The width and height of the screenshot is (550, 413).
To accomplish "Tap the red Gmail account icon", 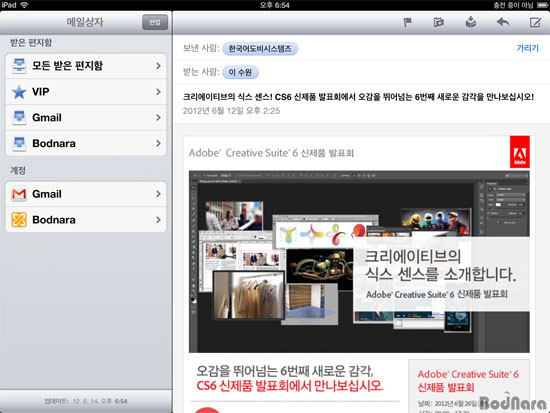I will (19, 194).
